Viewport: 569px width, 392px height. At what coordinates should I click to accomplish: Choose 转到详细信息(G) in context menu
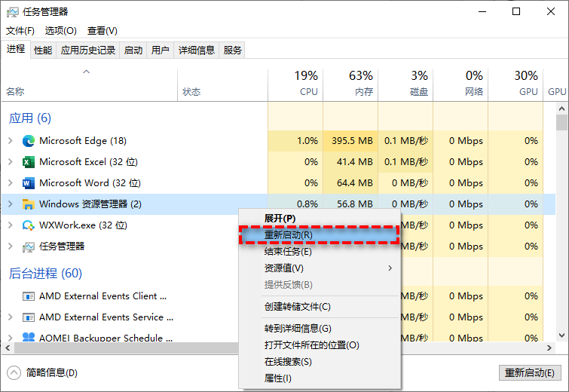(x=320, y=329)
